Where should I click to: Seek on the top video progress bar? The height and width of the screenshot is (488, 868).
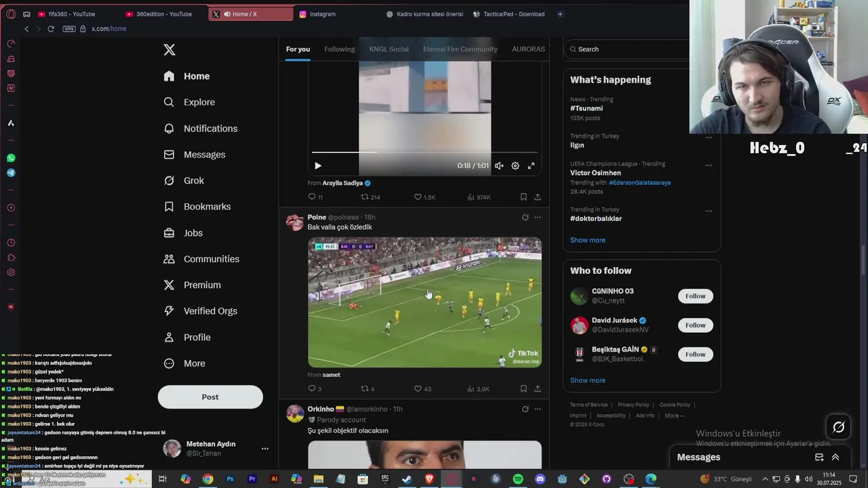(425, 152)
